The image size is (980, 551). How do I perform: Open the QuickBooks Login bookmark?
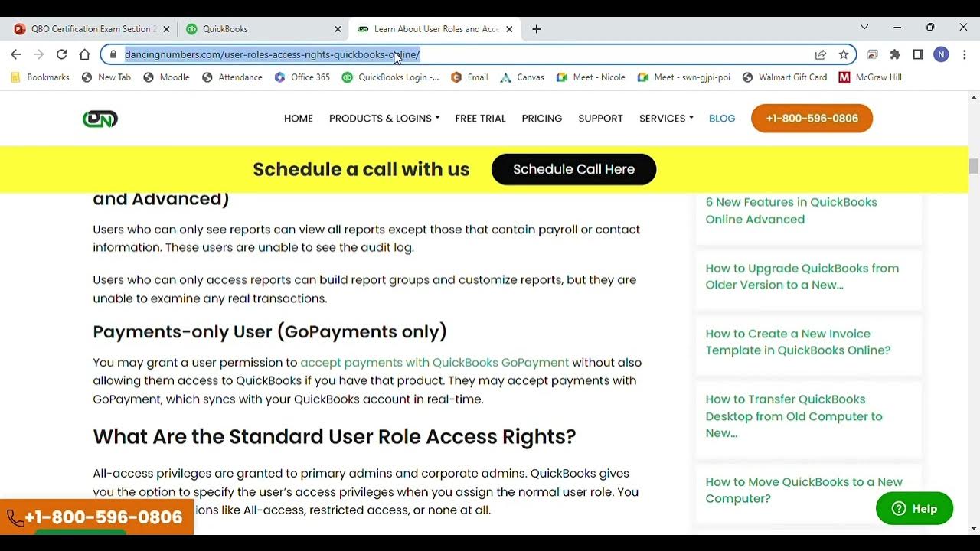pyautogui.click(x=390, y=77)
